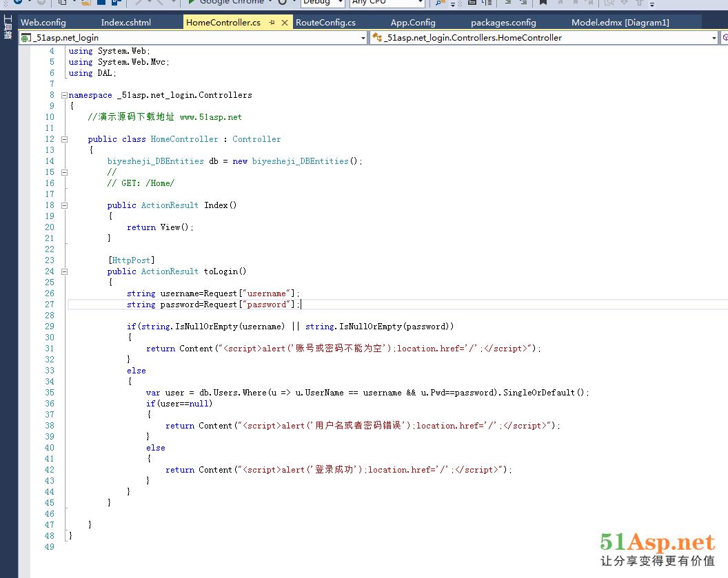The height and width of the screenshot is (578, 728).
Task: Activate the HomeController.cs tab
Action: [223, 22]
